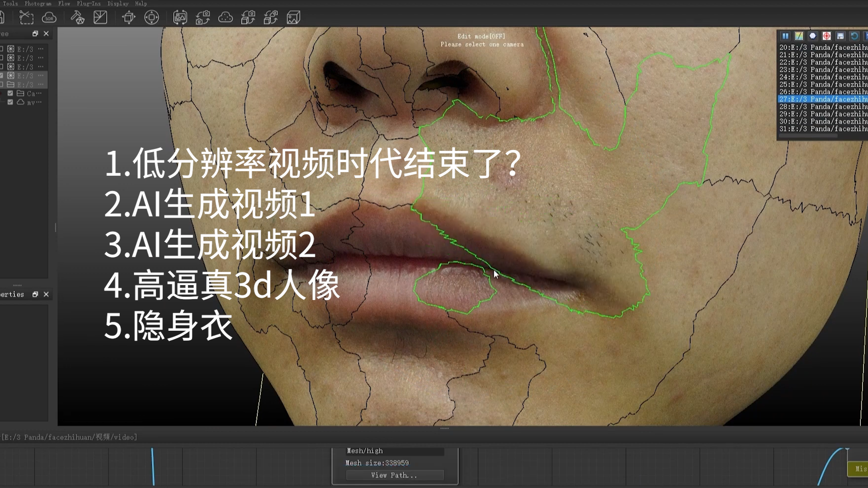This screenshot has width=868, height=488.
Task: Click the textured-cube image toolbar icon
Action: coord(293,18)
